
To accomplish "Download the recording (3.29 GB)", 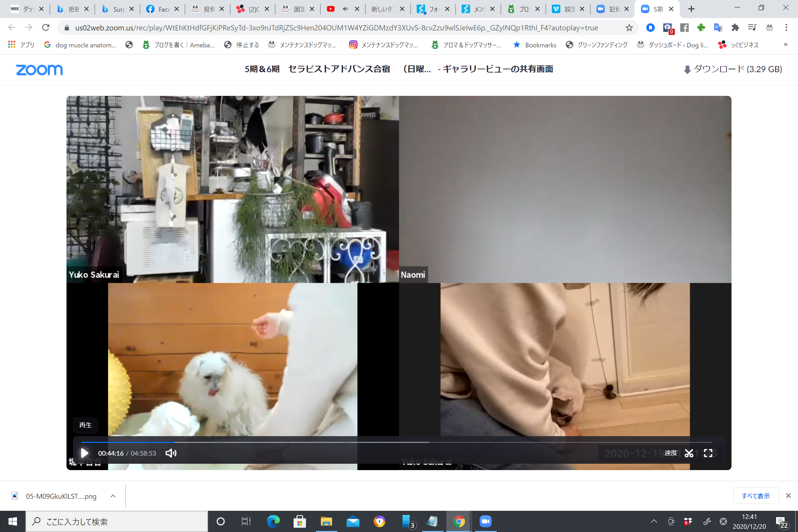I will (733, 69).
